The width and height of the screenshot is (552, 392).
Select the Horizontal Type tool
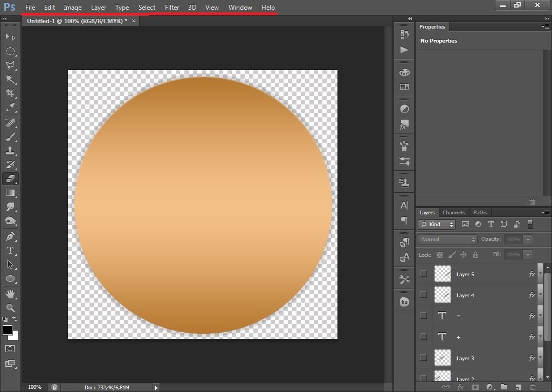click(10, 250)
